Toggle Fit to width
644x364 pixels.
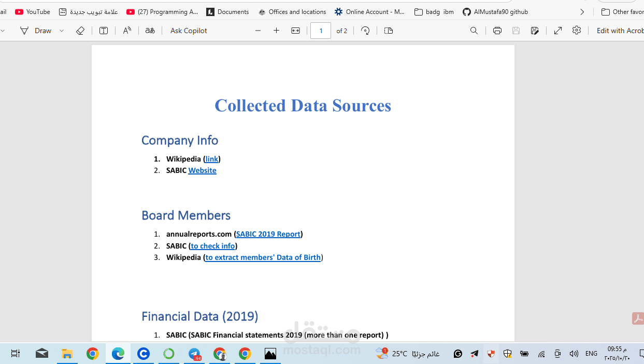point(295,31)
